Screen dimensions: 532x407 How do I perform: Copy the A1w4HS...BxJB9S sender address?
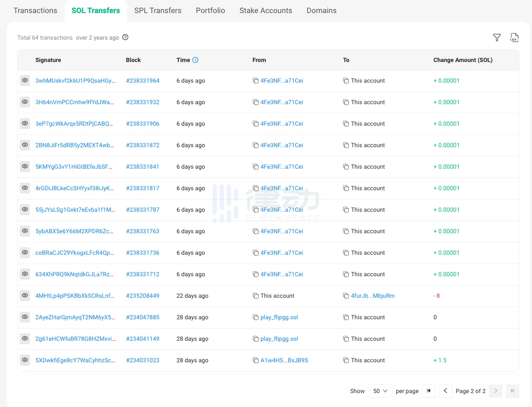click(x=256, y=360)
